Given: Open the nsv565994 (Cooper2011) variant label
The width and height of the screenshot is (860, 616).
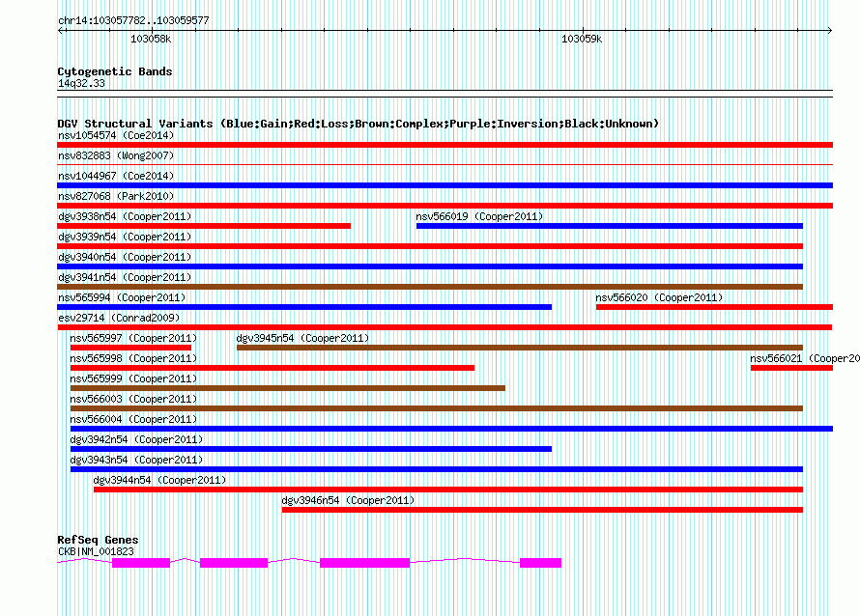Looking at the screenshot, I should click(x=122, y=297).
